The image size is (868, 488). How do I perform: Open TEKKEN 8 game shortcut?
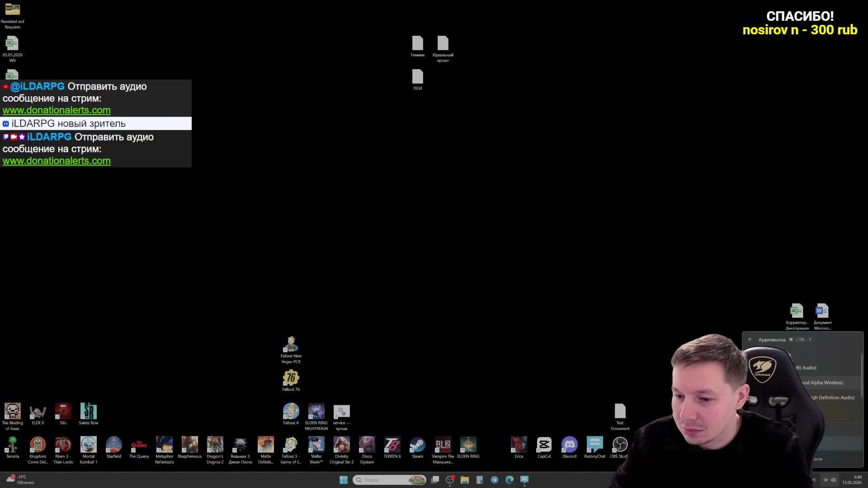coord(392,445)
